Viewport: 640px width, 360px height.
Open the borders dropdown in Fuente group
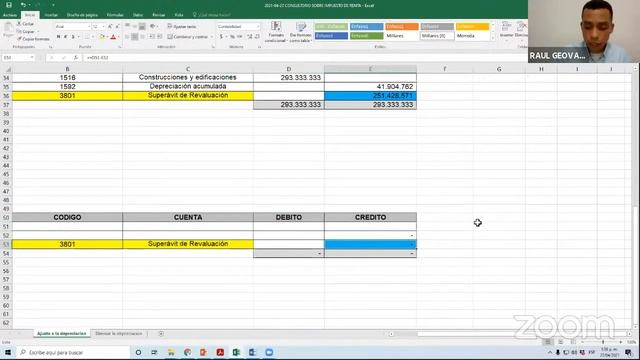92,37
